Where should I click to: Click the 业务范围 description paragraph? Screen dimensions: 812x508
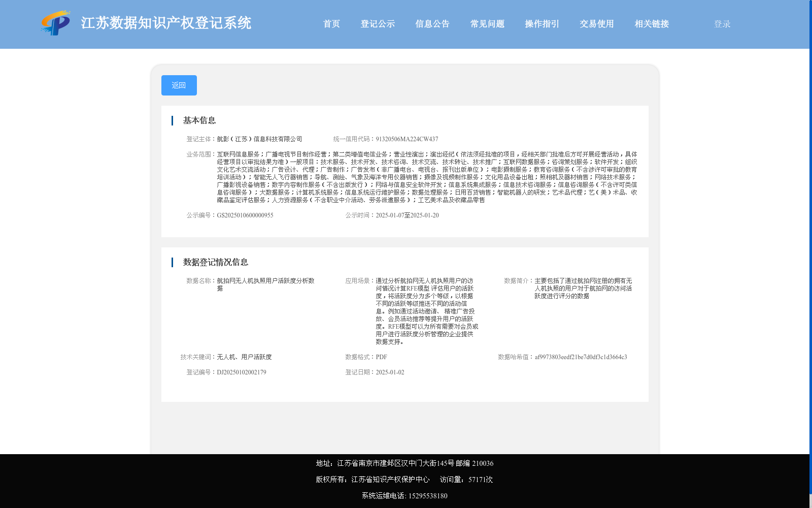click(x=427, y=177)
